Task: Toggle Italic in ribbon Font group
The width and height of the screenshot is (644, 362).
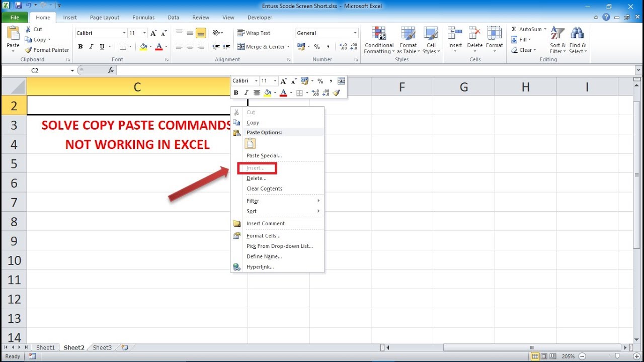Action: point(91,47)
